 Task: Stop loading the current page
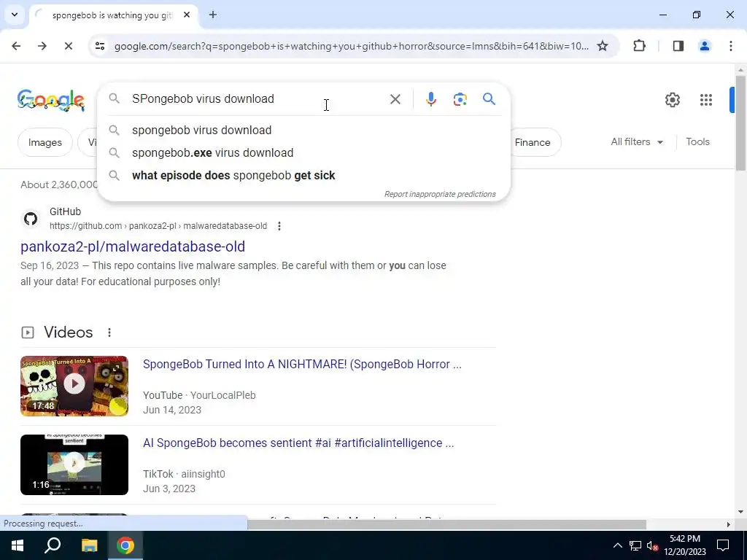coord(68,46)
